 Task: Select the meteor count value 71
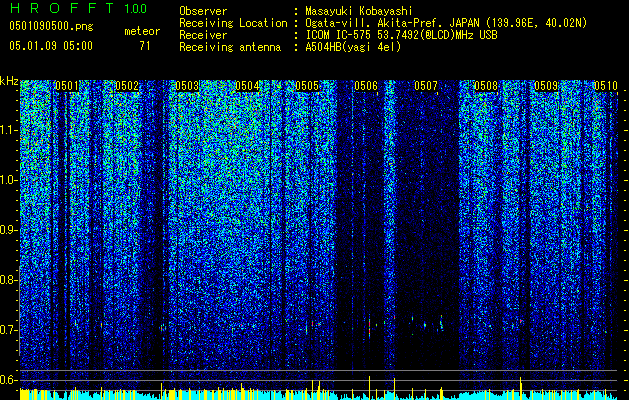tap(145, 46)
